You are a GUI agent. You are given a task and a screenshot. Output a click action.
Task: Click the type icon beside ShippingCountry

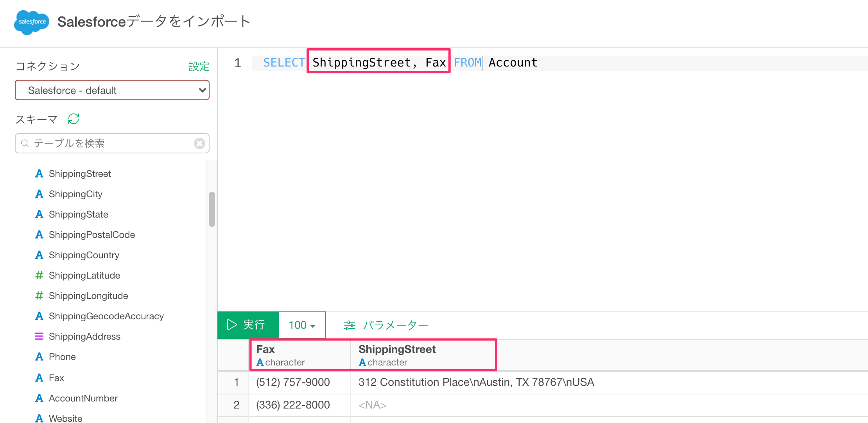[x=39, y=255]
